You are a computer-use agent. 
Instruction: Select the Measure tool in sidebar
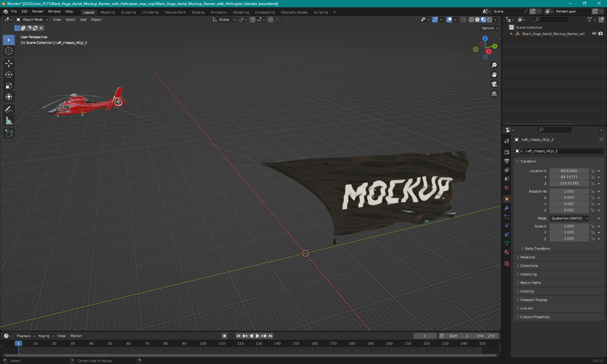[9, 121]
